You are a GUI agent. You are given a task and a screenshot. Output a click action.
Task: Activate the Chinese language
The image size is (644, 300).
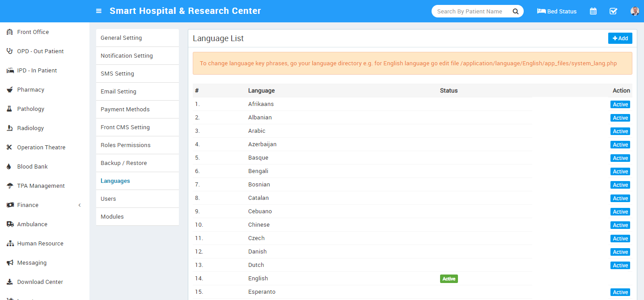click(620, 225)
